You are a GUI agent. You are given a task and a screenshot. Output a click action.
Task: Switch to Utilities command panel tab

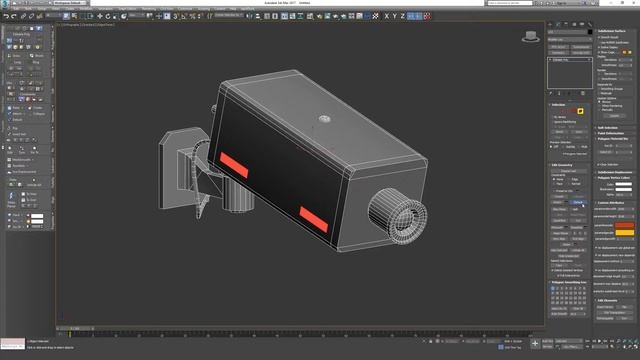tap(590, 24)
